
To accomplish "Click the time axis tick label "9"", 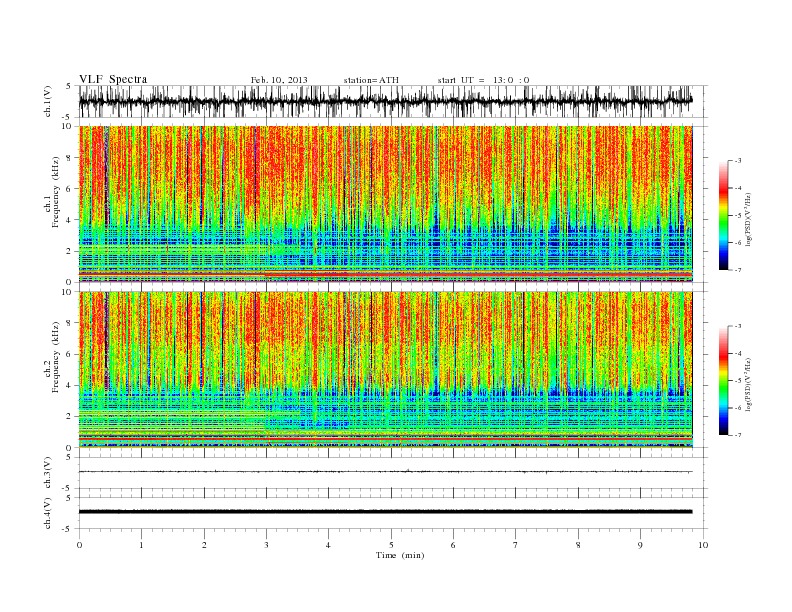I will [x=640, y=545].
